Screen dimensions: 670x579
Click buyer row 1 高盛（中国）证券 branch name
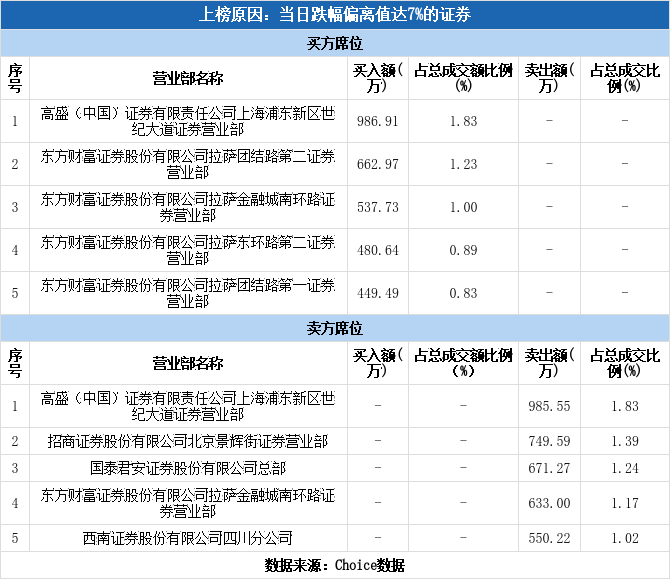click(188, 121)
